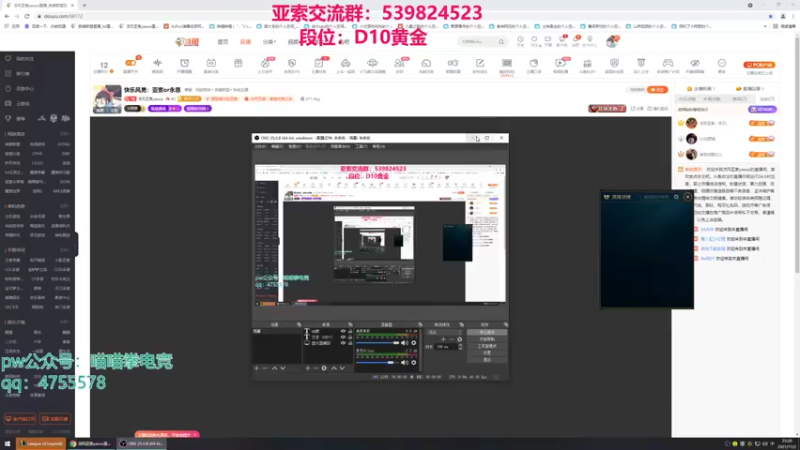Undock the OBS mixer panel icon
The height and width of the screenshot is (450, 800).
tap(420, 324)
